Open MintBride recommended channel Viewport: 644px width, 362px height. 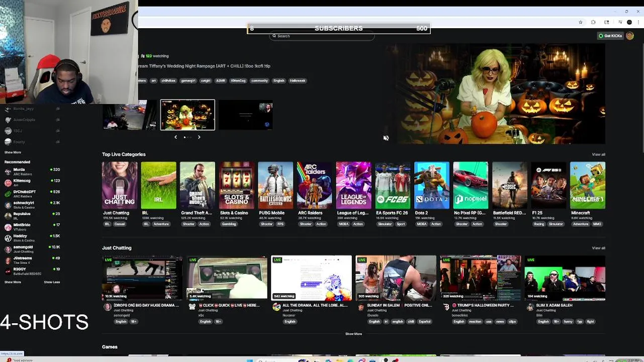[32, 226]
